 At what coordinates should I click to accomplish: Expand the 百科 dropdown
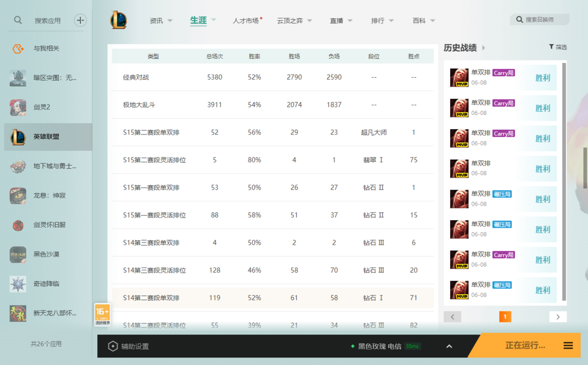pyautogui.click(x=432, y=21)
